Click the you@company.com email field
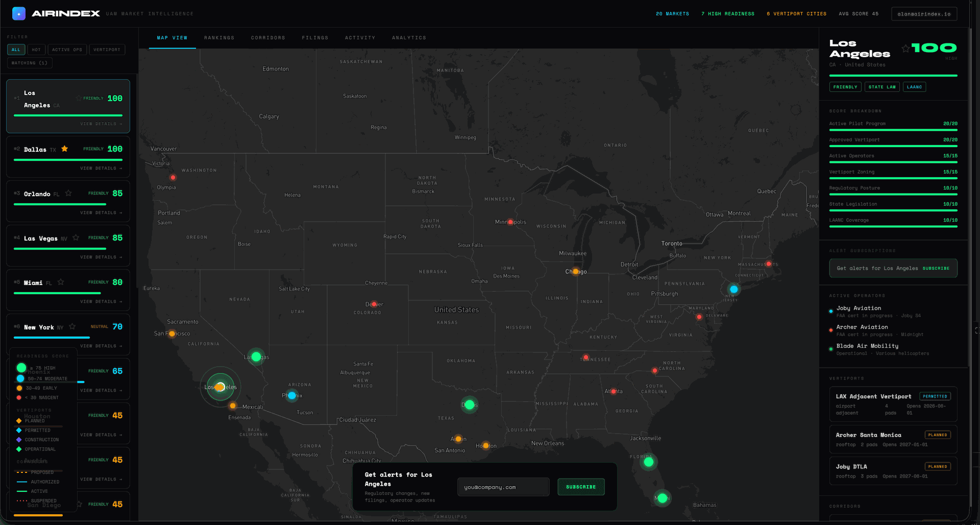 [x=503, y=487]
